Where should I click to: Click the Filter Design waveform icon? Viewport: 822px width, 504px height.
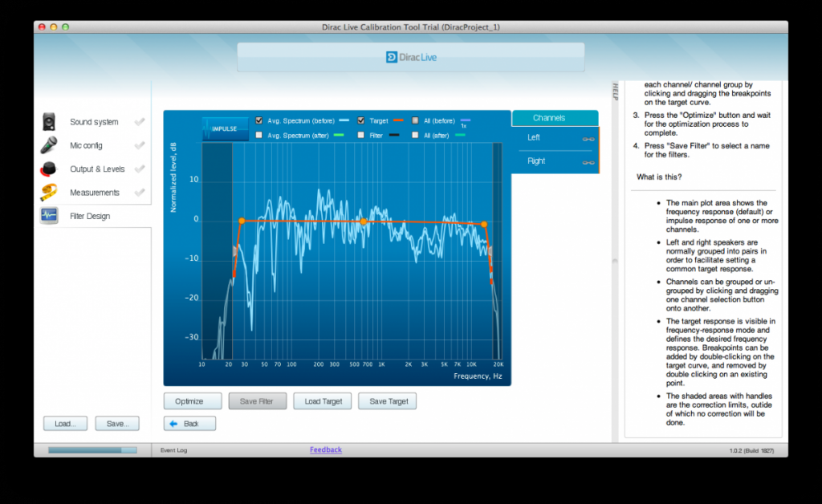tap(49, 215)
